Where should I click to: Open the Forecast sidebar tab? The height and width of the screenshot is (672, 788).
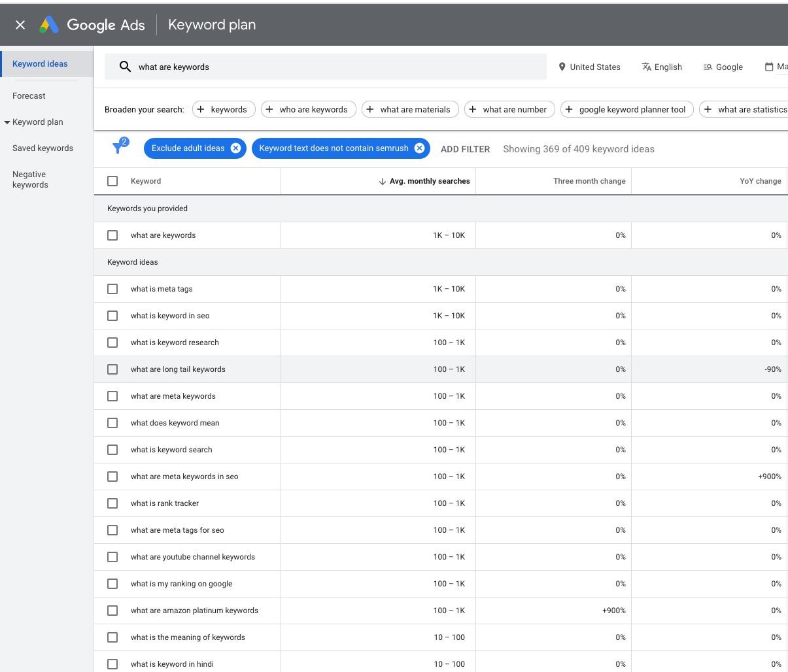click(29, 95)
